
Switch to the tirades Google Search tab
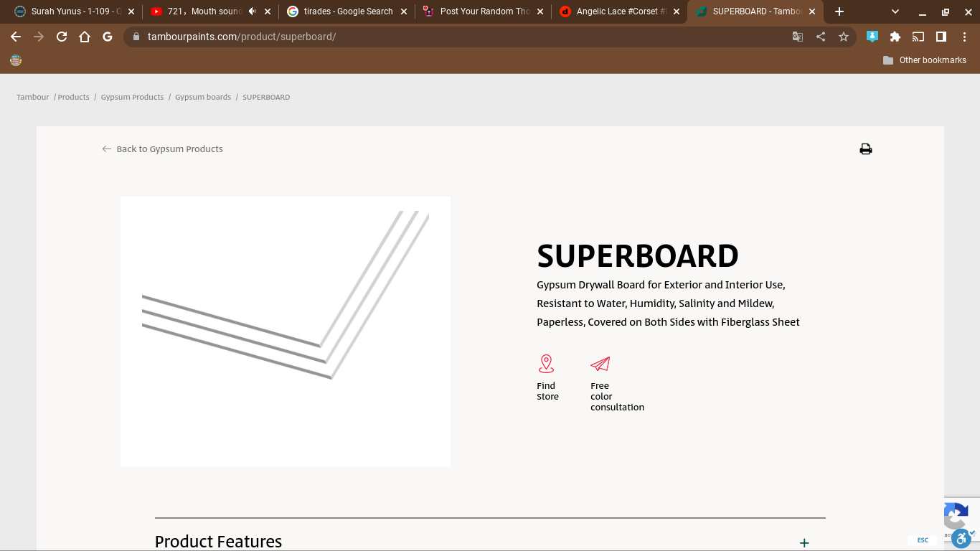[x=348, y=11]
